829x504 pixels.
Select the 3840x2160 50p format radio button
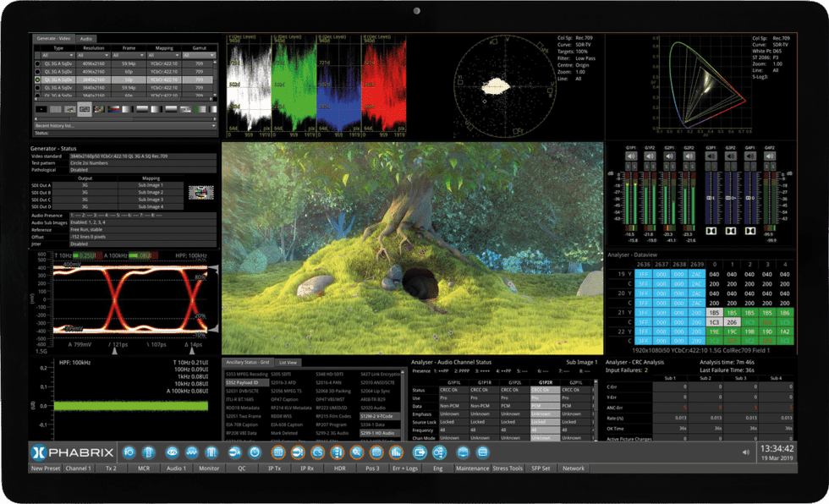tap(38, 79)
